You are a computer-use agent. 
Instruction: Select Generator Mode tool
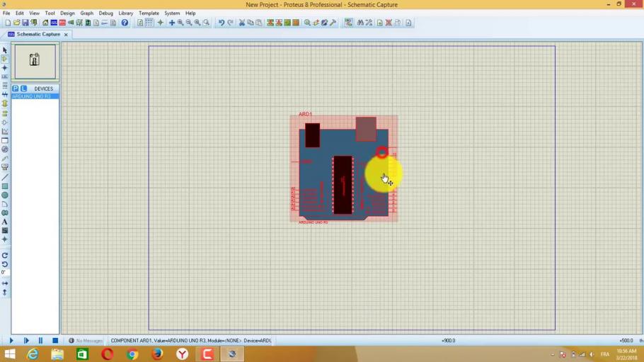[x=5, y=149]
